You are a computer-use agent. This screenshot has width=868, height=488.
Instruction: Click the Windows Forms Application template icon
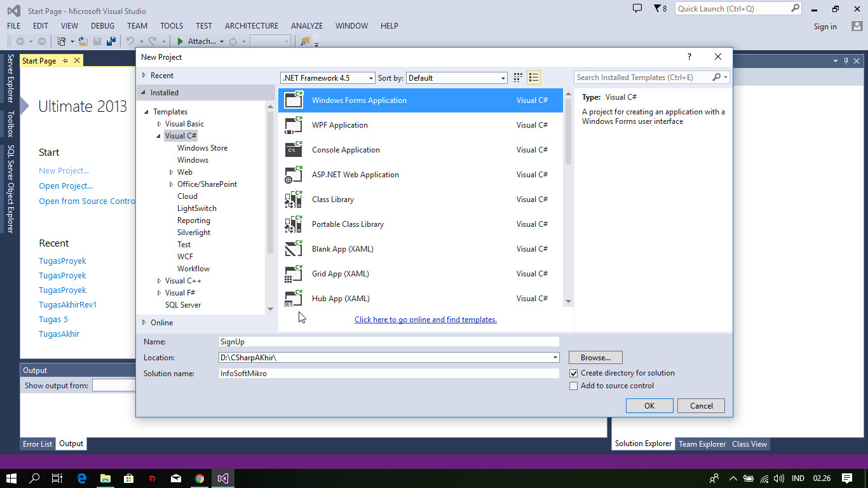[x=294, y=100]
